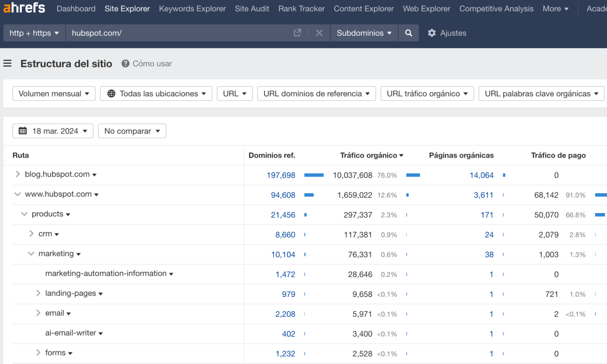Collapse the marketing tree row
This screenshot has height=364, width=607.
[x=31, y=253]
